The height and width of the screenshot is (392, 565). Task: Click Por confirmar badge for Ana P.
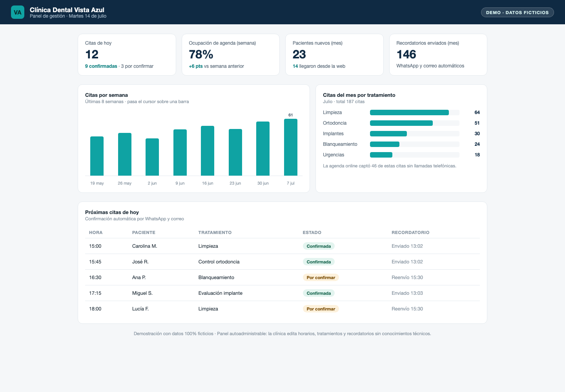tap(321, 278)
